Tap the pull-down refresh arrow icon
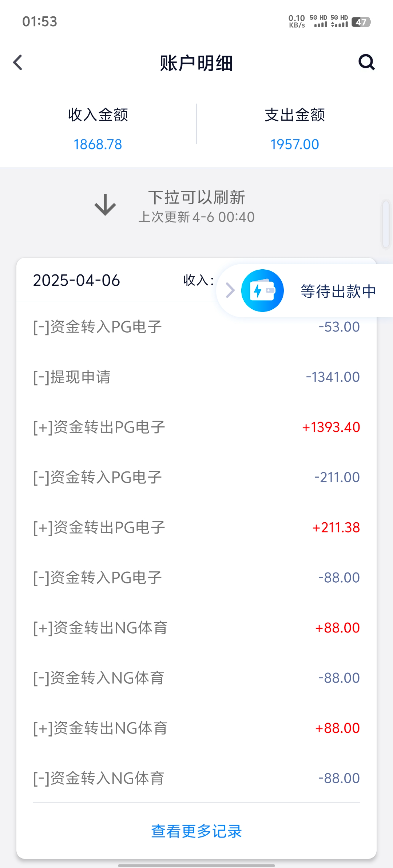 pyautogui.click(x=105, y=205)
